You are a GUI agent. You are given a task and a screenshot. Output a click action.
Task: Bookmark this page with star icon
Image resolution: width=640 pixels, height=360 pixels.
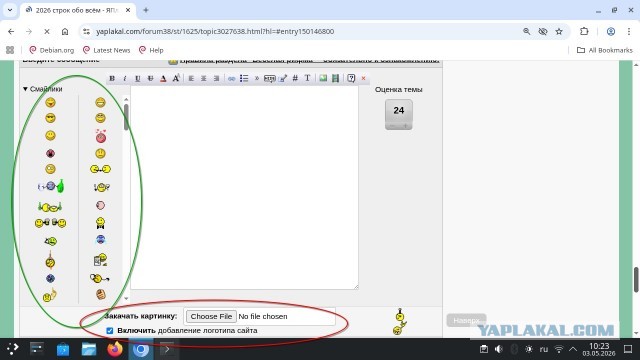(559, 31)
